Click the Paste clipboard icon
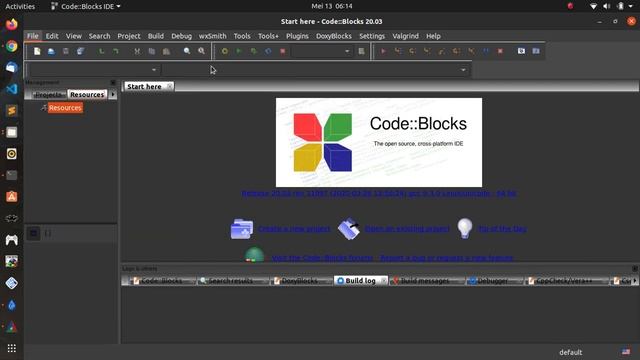Screen dimensions: 640x360 tap(166, 51)
